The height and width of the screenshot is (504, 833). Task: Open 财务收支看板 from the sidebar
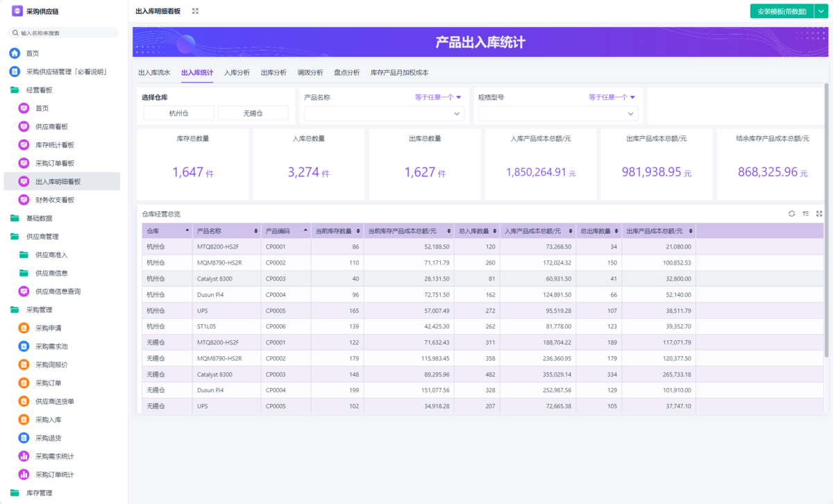tap(54, 200)
